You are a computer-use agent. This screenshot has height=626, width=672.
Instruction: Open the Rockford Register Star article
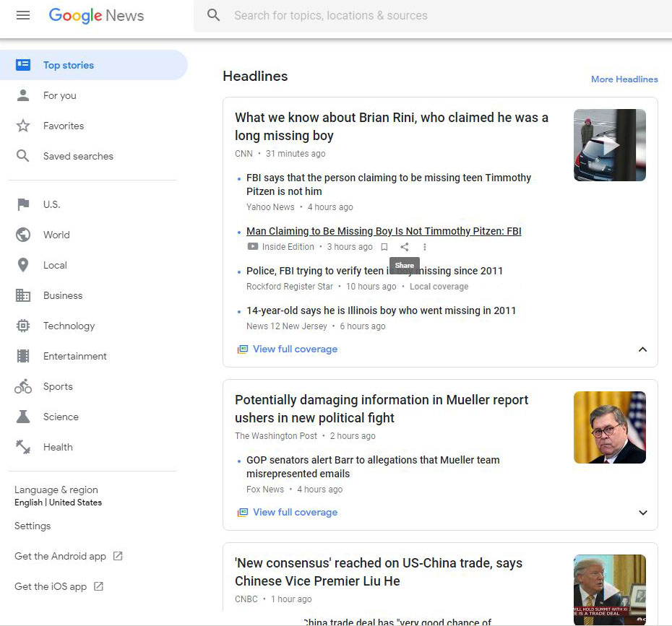[374, 271]
